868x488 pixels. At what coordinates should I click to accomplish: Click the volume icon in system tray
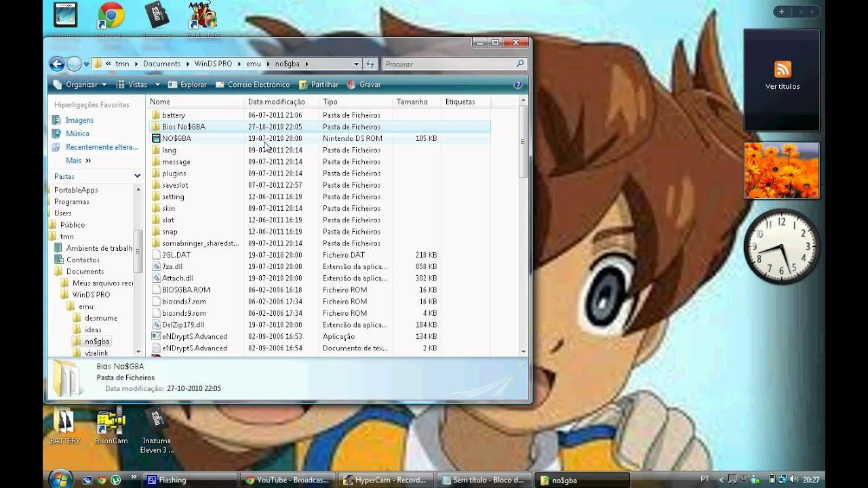pos(793,480)
